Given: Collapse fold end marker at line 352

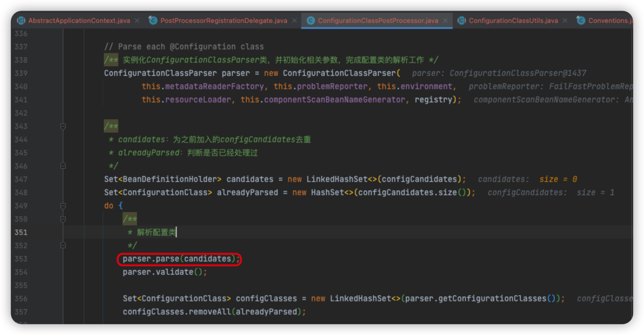Looking at the screenshot, I should (63, 246).
